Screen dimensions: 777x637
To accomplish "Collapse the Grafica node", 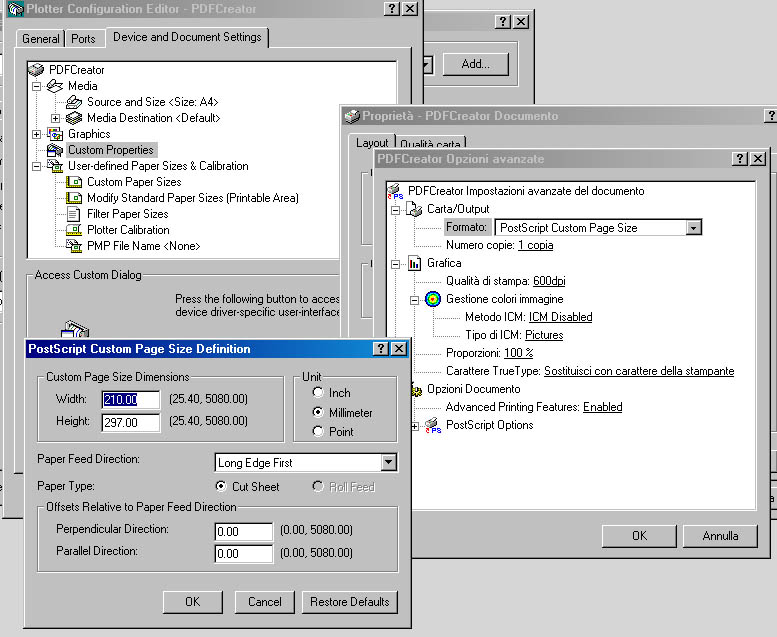I will pyautogui.click(x=395, y=264).
